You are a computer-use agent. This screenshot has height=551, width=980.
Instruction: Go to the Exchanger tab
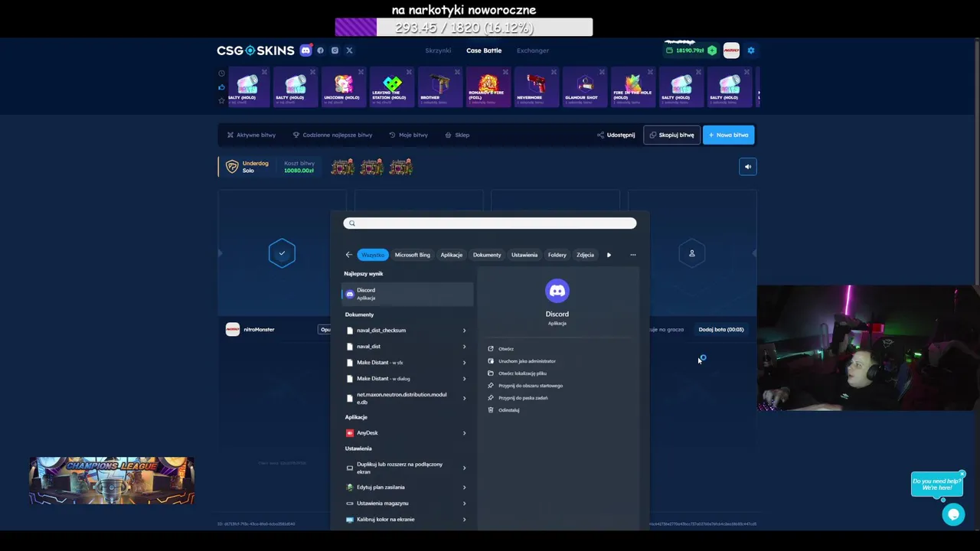point(533,51)
